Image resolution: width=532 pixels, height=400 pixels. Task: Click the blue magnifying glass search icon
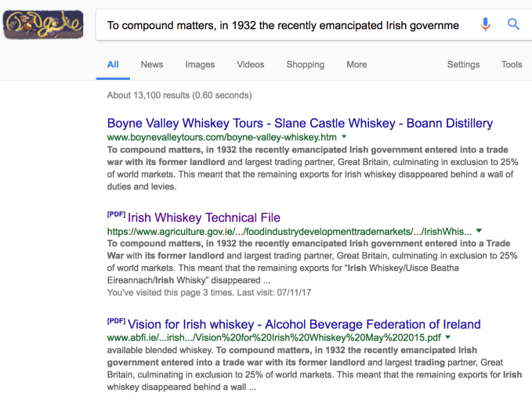[x=514, y=24]
